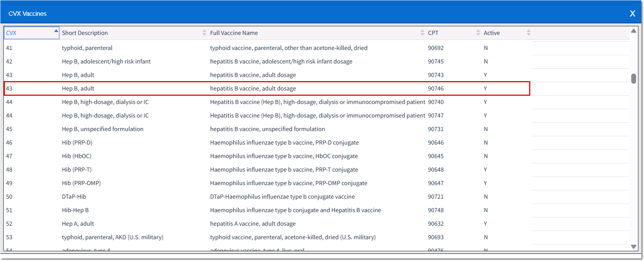Click CPT code 90693

coord(436,237)
